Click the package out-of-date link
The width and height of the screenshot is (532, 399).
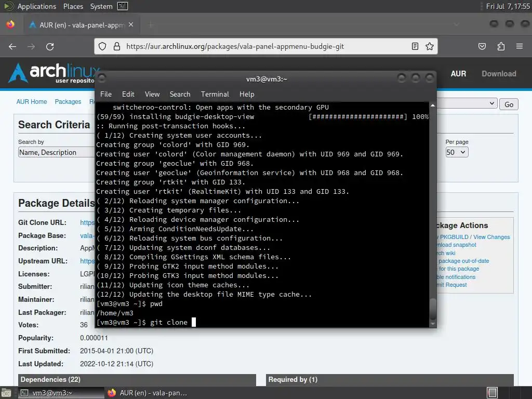463,261
